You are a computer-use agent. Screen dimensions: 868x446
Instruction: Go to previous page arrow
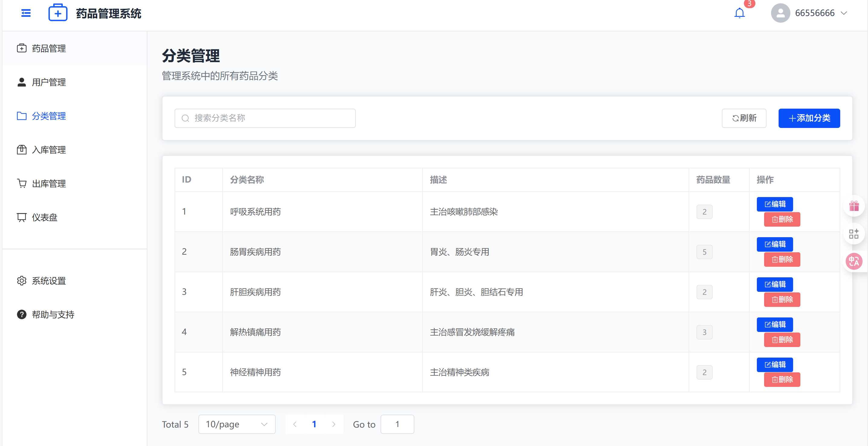point(295,424)
